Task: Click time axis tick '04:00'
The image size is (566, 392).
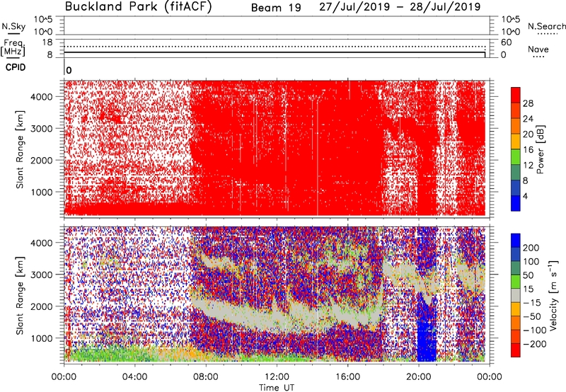Action: (134, 377)
